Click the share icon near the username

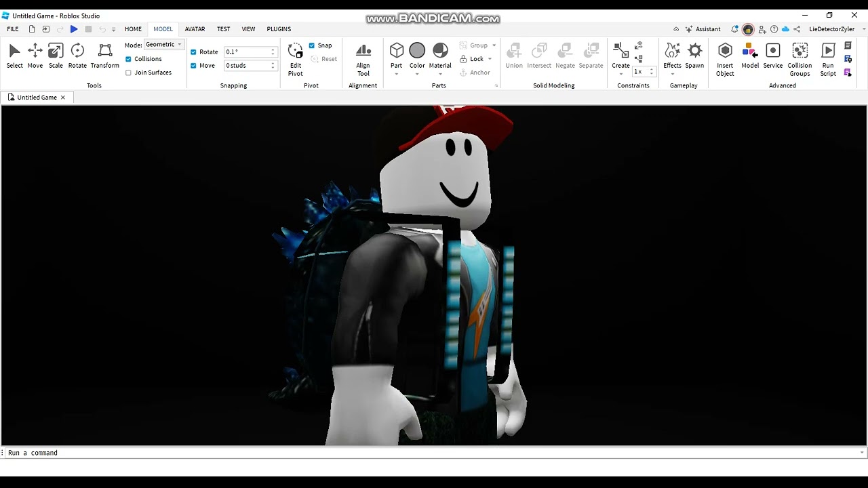pos(797,29)
